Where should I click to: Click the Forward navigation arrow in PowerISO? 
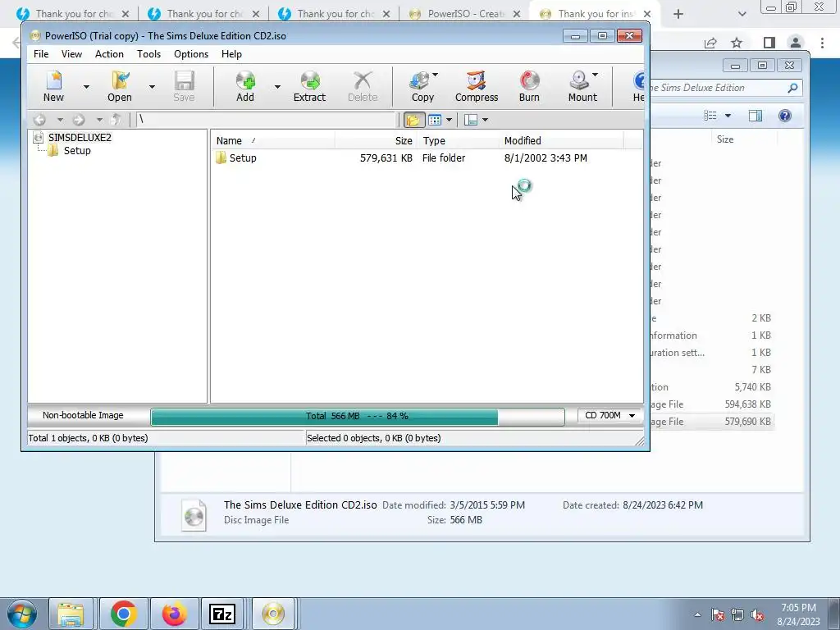79,120
